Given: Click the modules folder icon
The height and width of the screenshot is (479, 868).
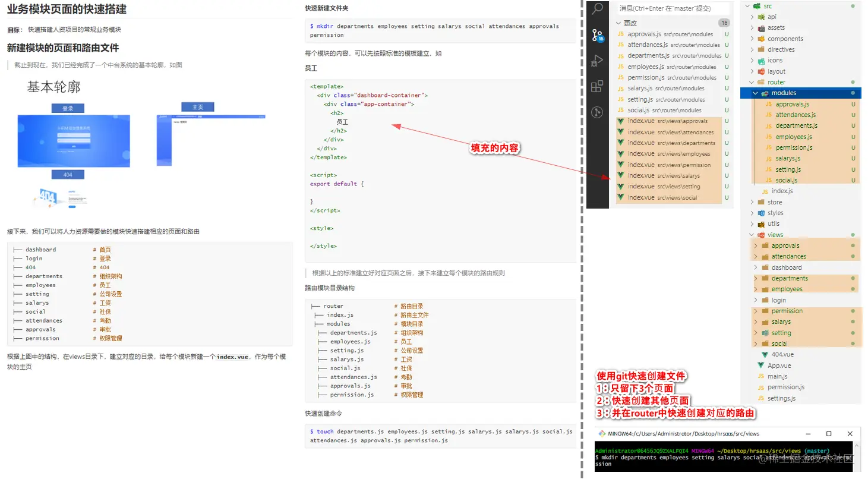Looking at the screenshot, I should pos(765,93).
